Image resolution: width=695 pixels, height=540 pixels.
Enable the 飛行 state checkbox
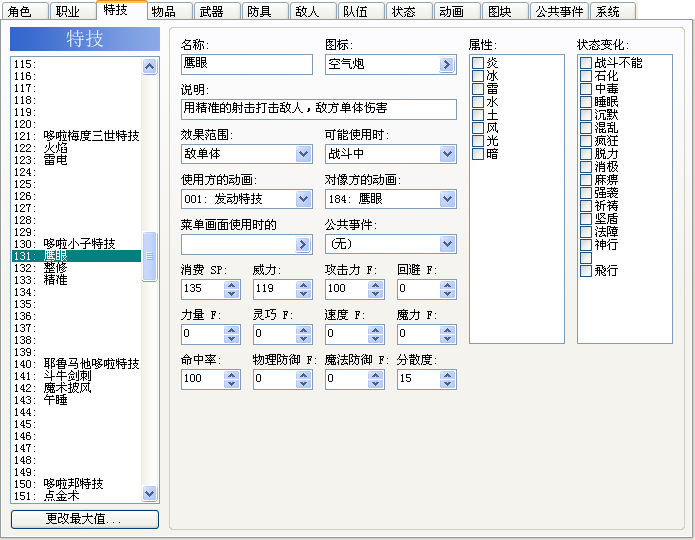tap(586, 270)
